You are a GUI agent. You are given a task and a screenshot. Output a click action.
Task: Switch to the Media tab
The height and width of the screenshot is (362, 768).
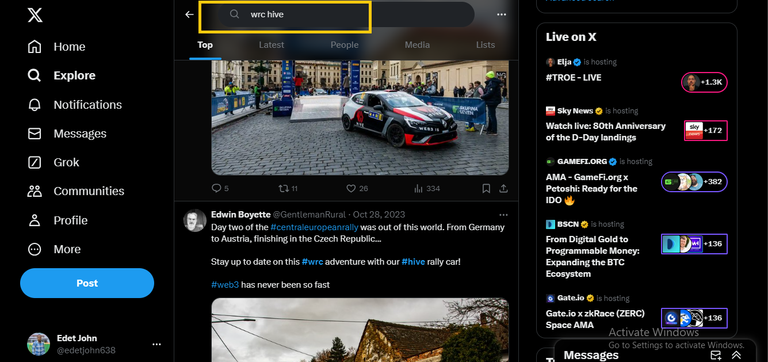point(417,45)
